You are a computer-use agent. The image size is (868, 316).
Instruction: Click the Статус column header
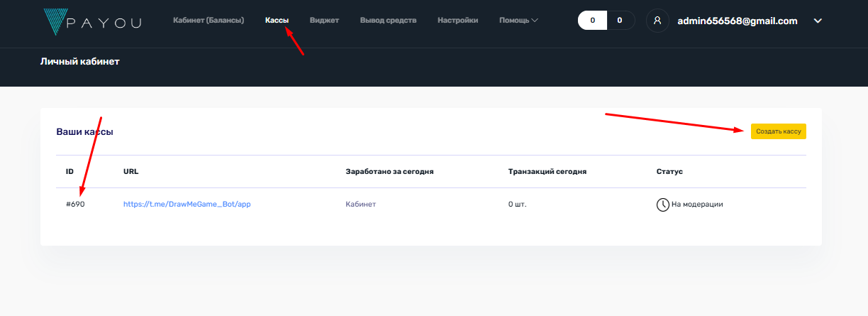(669, 172)
